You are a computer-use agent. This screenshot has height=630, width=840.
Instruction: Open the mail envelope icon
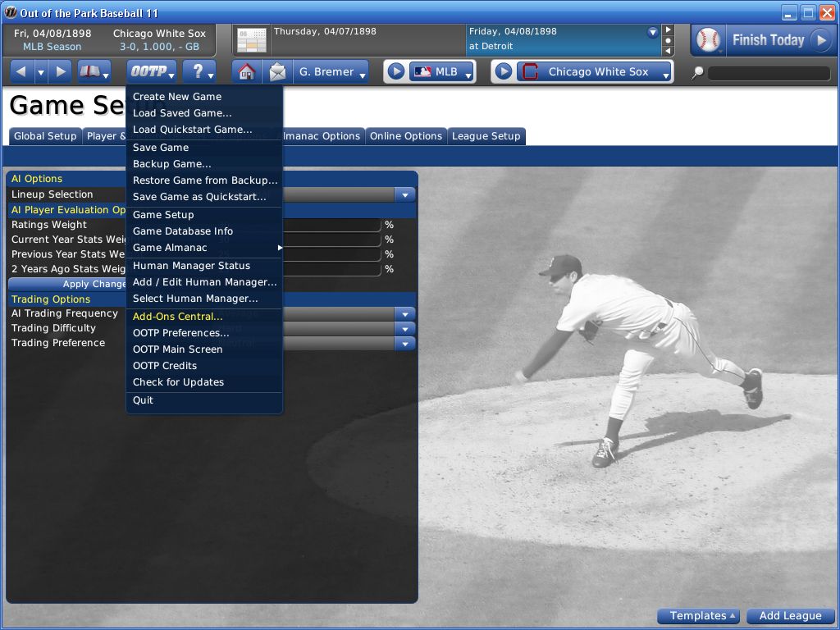[x=277, y=72]
